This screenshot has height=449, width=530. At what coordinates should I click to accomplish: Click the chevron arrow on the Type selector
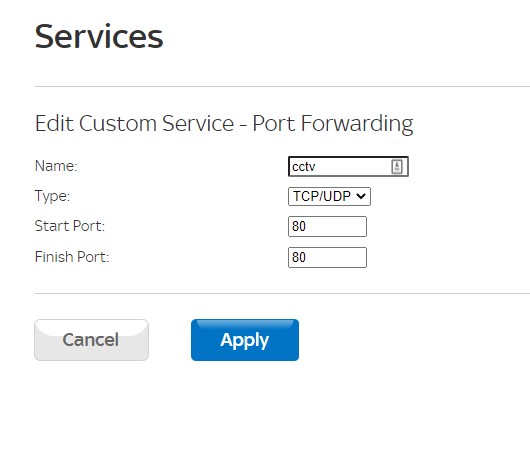[x=361, y=196]
